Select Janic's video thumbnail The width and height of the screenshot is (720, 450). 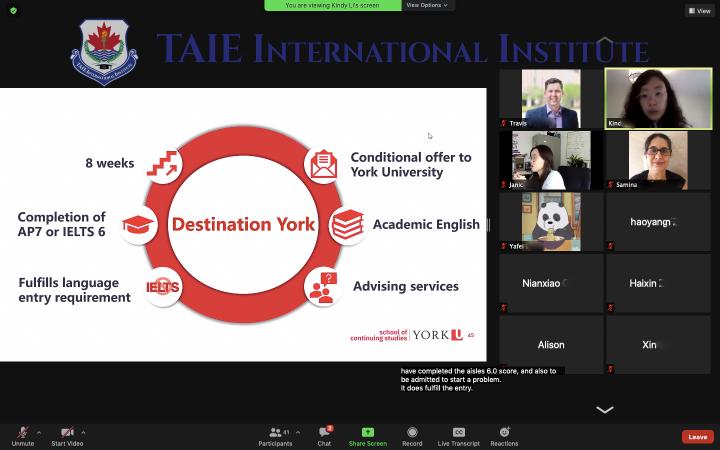tap(551, 160)
